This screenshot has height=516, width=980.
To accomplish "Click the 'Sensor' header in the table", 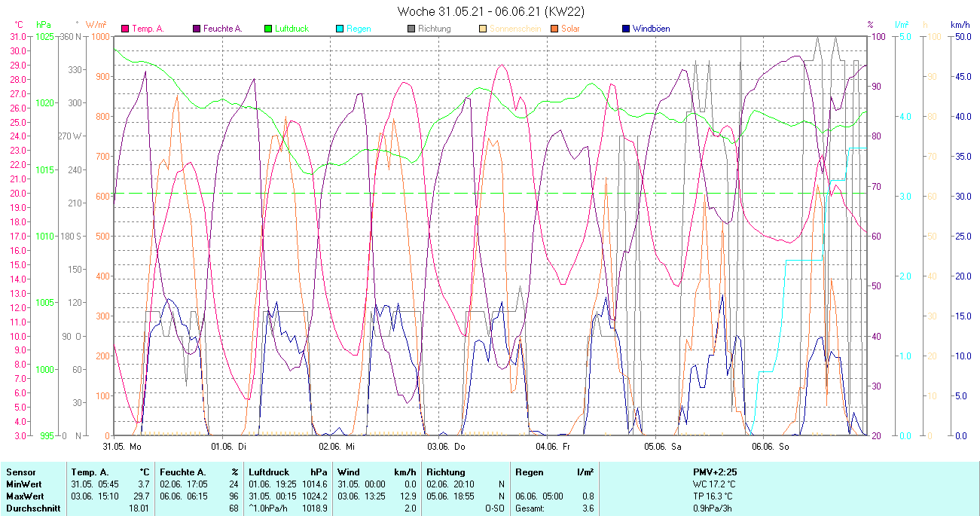I will tap(20, 472).
